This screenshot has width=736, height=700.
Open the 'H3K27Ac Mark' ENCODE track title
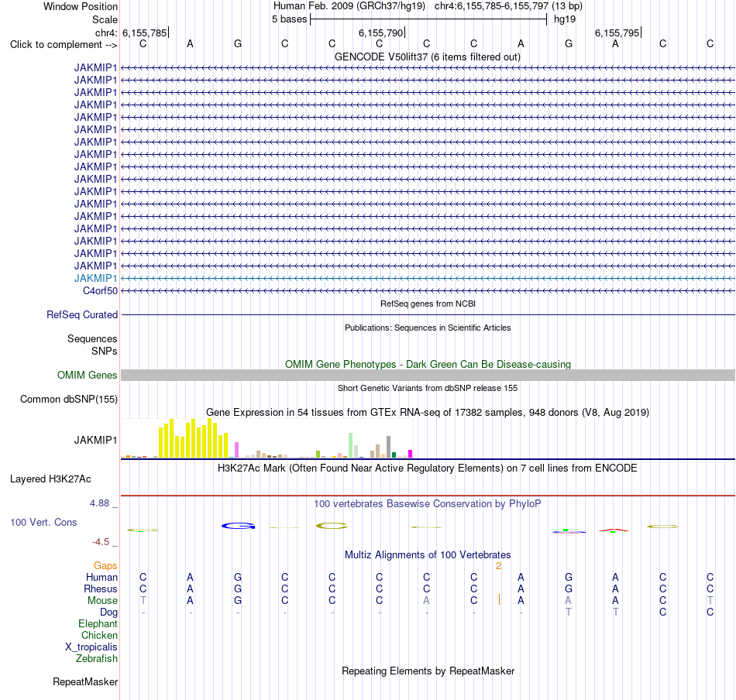click(427, 468)
